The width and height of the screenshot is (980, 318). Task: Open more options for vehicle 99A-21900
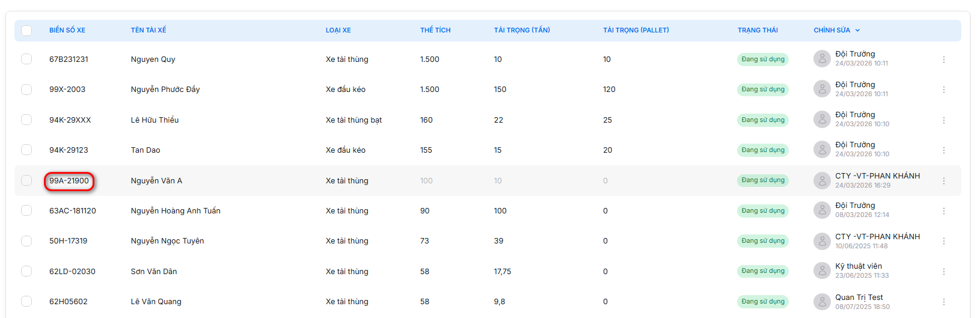[943, 181]
